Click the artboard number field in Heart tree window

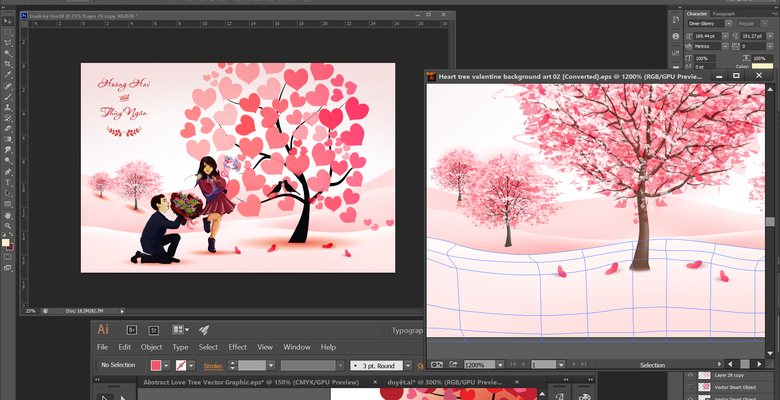544,365
